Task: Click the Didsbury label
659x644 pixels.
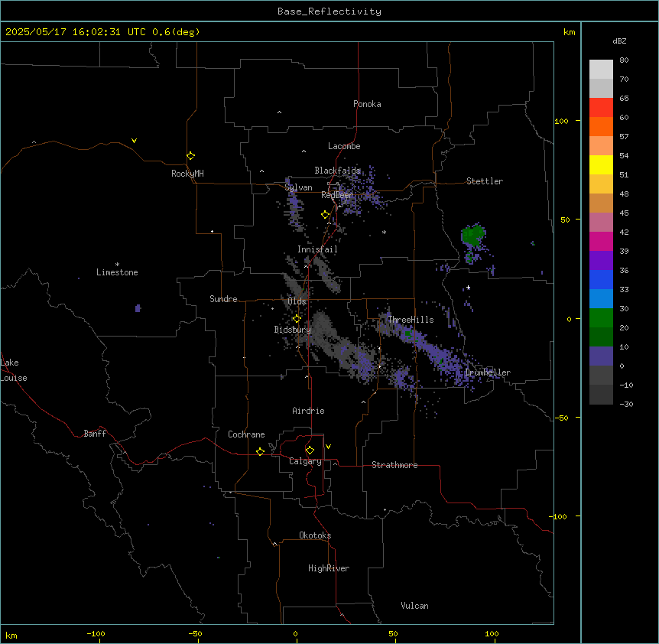Action: click(293, 330)
